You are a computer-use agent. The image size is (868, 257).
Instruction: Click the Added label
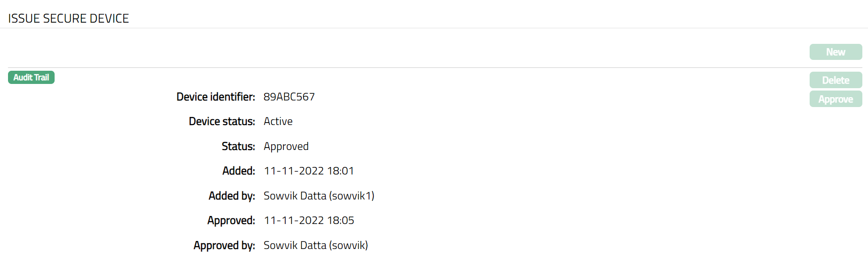(239, 171)
